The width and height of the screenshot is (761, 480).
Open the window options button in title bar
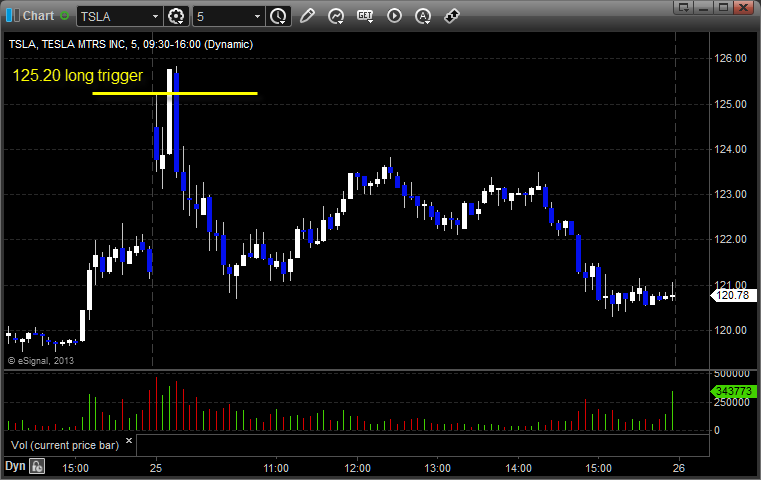pos(683,7)
